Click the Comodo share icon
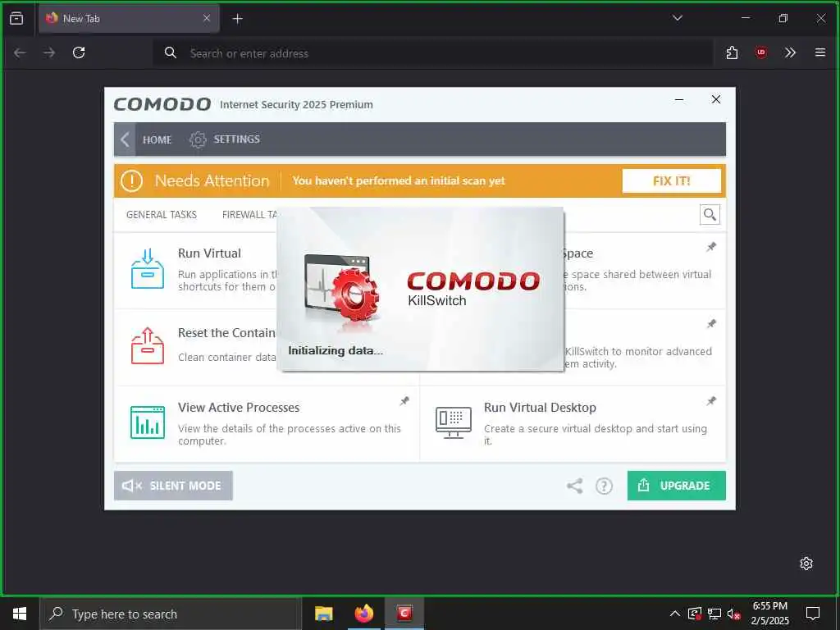This screenshot has height=630, width=840. tap(575, 486)
